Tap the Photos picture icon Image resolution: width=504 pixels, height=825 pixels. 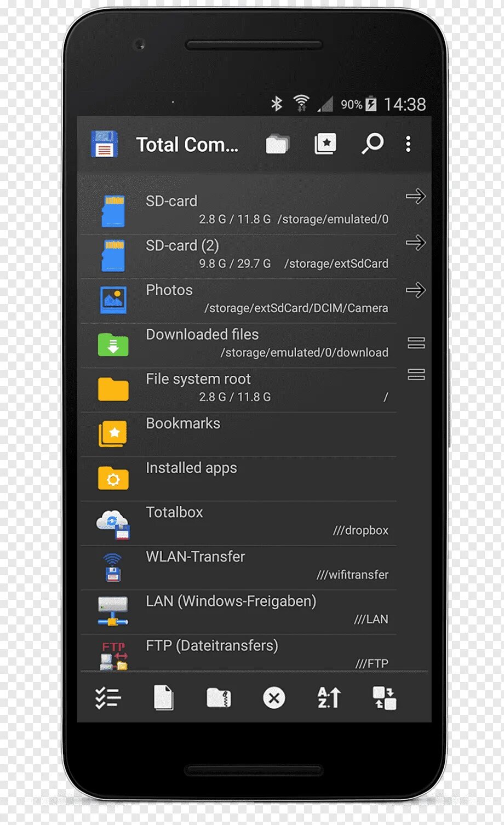pos(113,300)
